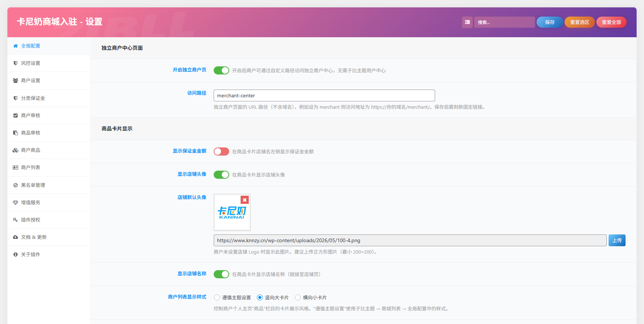Image resolution: width=644 pixels, height=324 pixels.
Task: Remove the default shop avatar with red X
Action: (x=245, y=200)
